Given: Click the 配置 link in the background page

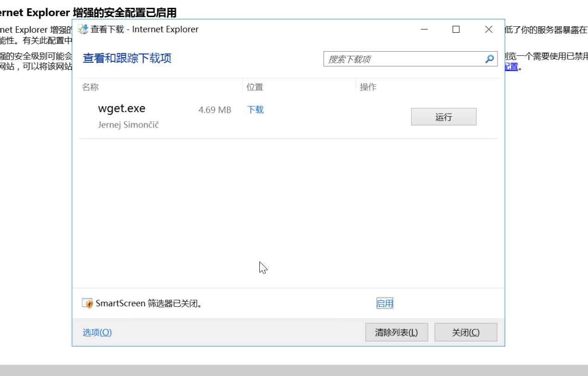Looking at the screenshot, I should 511,67.
